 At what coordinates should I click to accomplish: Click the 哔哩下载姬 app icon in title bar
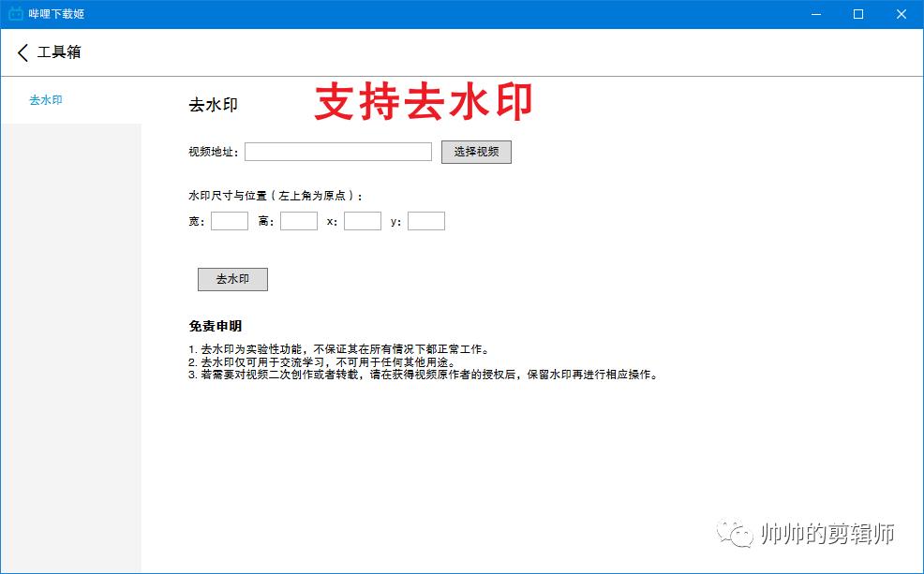coord(16,13)
